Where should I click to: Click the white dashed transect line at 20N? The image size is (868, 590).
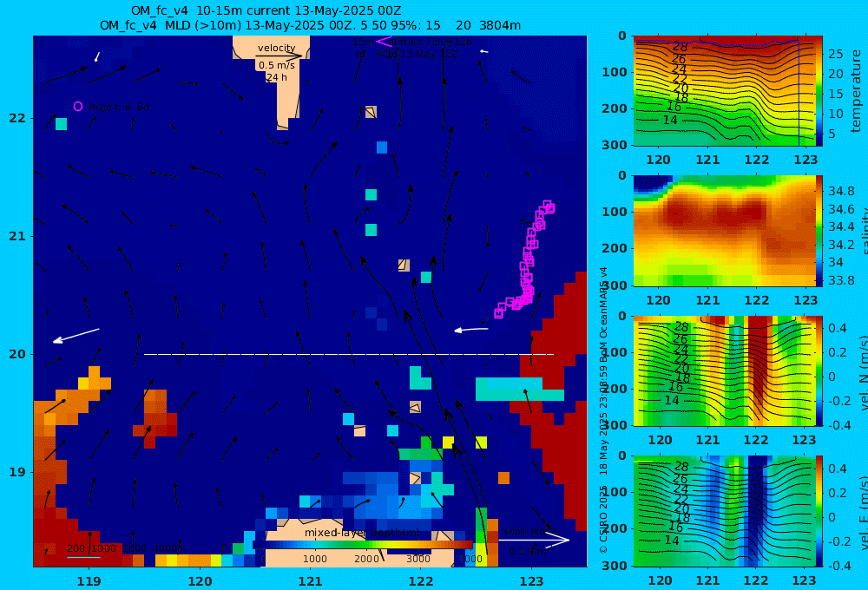(349, 354)
